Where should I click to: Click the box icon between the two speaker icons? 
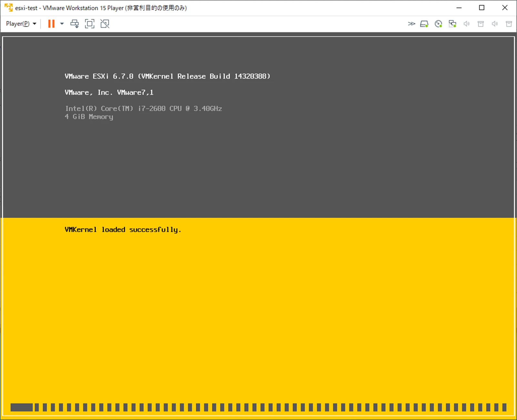click(481, 24)
